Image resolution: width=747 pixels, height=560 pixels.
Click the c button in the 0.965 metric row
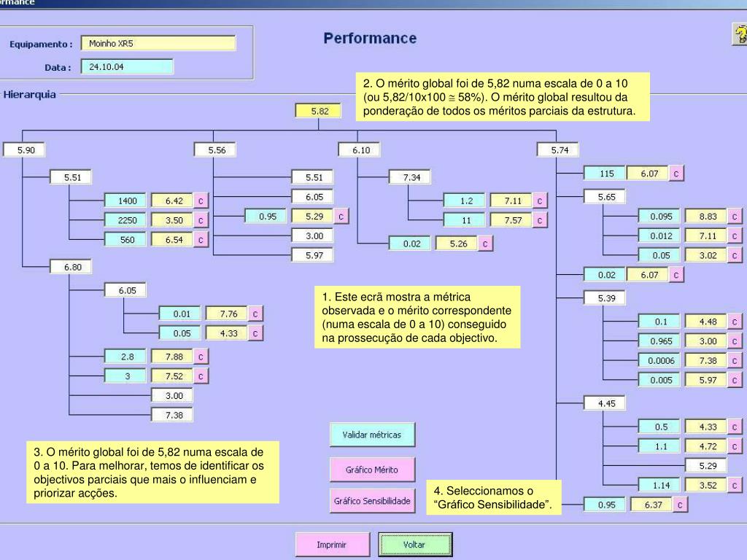[x=735, y=341]
